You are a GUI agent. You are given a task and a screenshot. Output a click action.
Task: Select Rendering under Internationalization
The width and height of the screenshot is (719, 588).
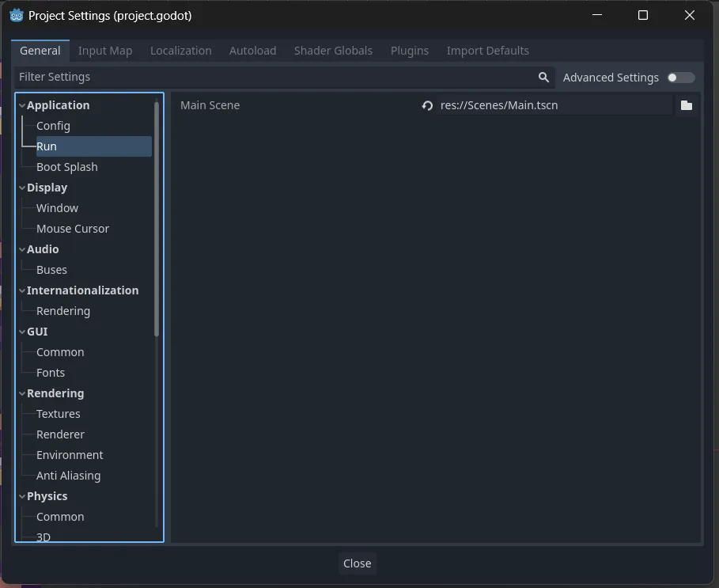point(63,311)
